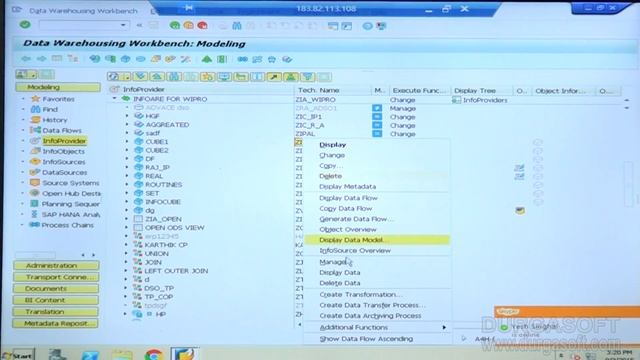The height and width of the screenshot is (360, 640).
Task: Click the Metadata Repository button
Action: point(56,323)
